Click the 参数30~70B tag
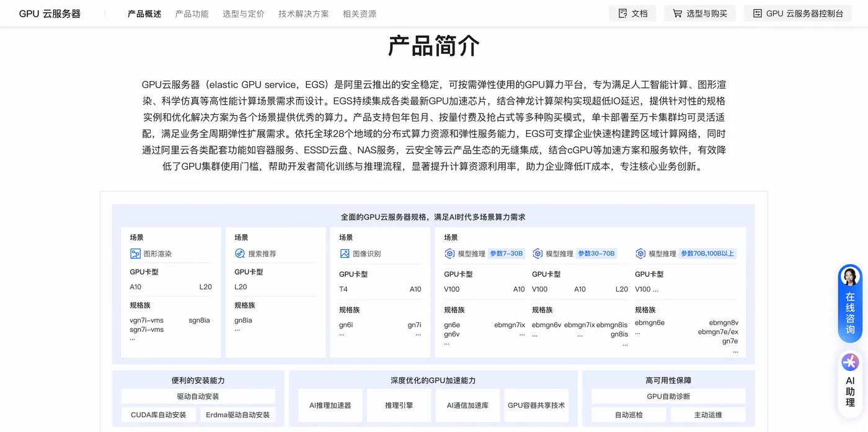Viewport: 868px width, 432px height. pyautogui.click(x=596, y=253)
